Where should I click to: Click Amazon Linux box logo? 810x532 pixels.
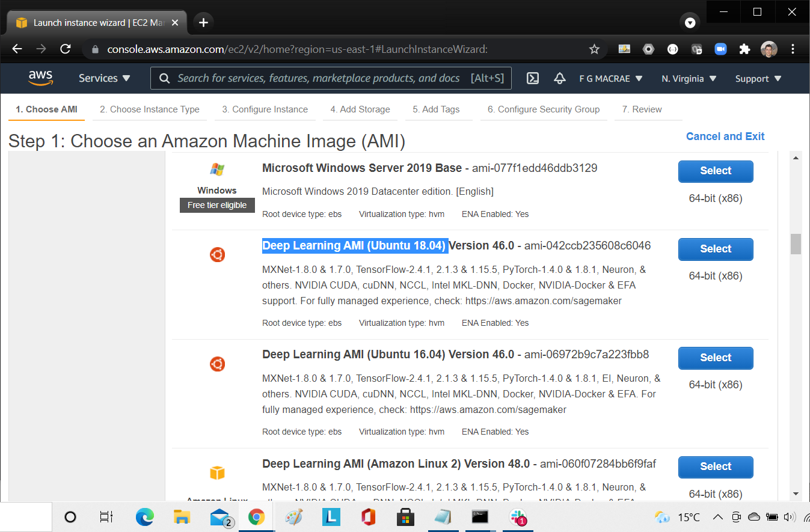coord(217,472)
